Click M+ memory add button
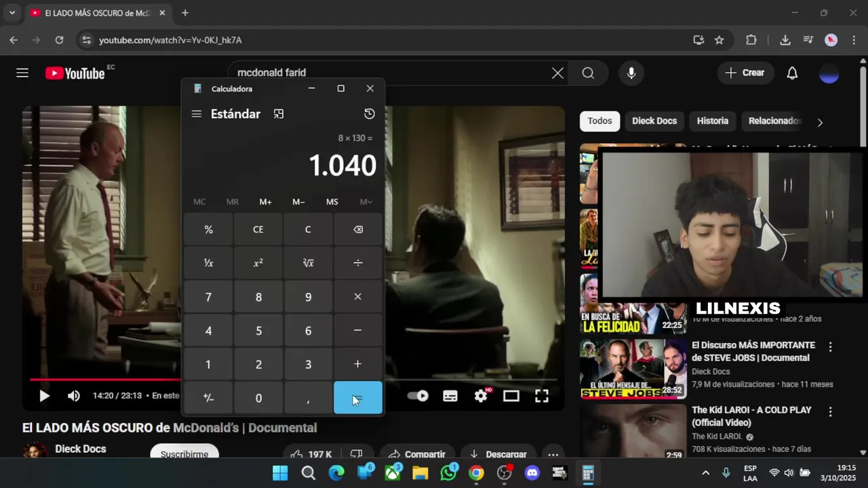The image size is (868, 488). (266, 202)
